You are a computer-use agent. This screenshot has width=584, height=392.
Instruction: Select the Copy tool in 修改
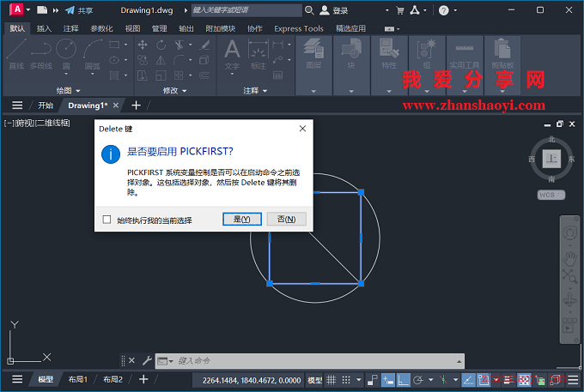pyautogui.click(x=143, y=60)
